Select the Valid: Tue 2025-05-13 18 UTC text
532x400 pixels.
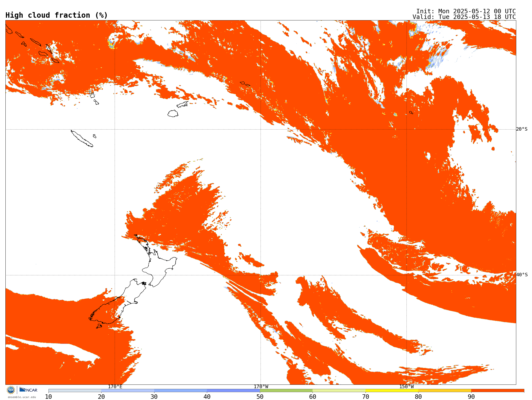click(x=464, y=17)
